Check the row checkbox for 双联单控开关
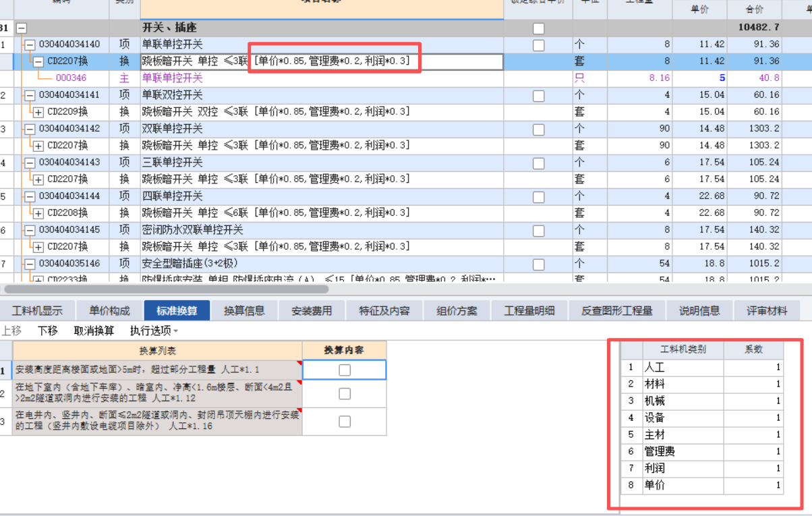 [x=538, y=128]
